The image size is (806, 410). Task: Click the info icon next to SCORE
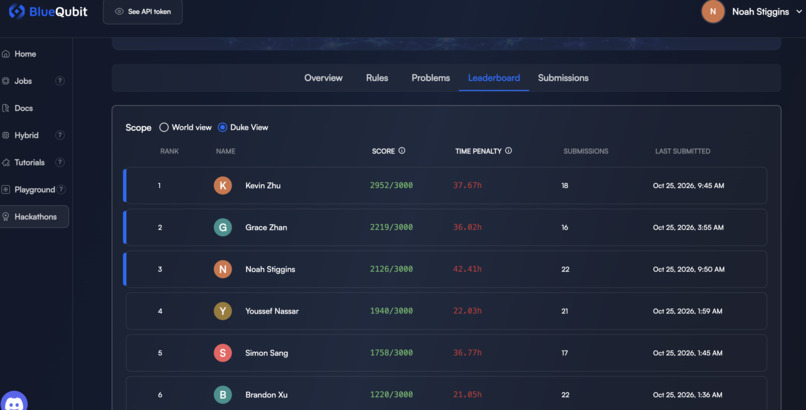(x=402, y=151)
